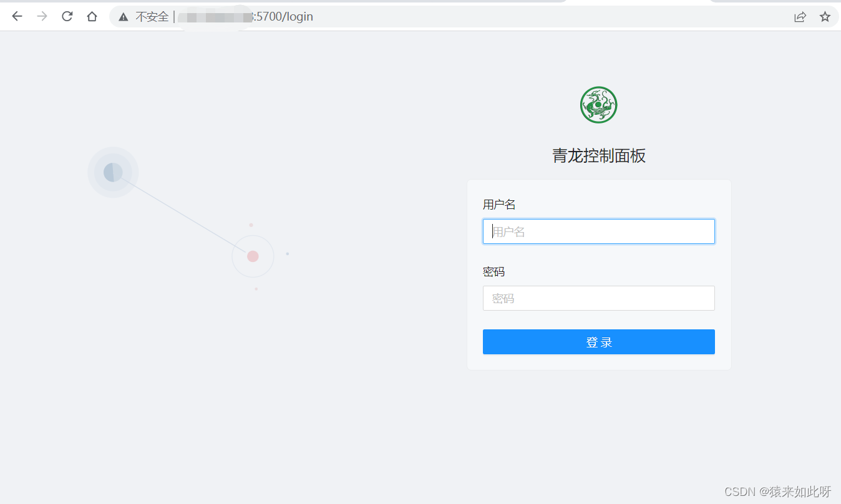Viewport: 841px width, 504px height.
Task: Click the 不安全 security label
Action: 152,17
